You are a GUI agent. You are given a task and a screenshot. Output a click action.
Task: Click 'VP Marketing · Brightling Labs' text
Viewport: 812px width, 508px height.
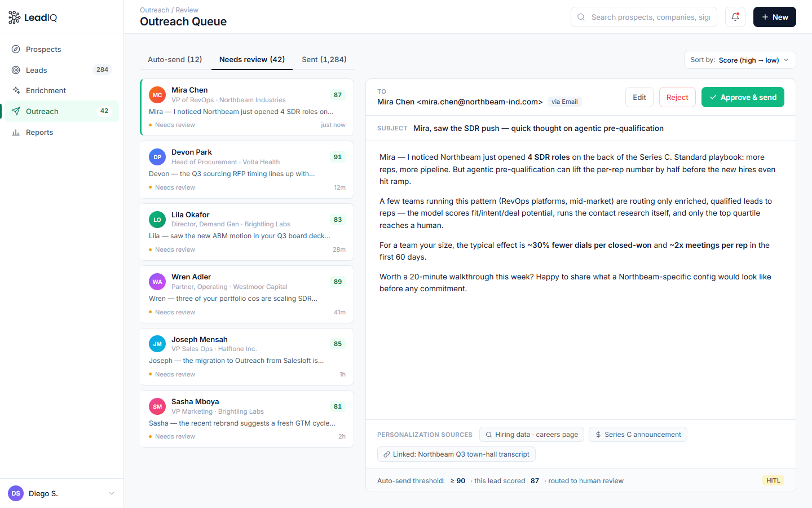click(x=218, y=411)
